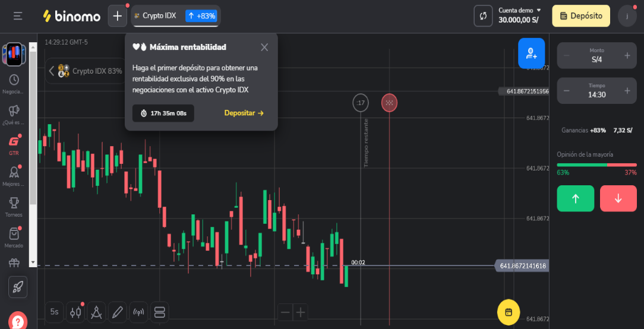Click the green up trade button
Screen dimensions: 644x329
pos(575,198)
